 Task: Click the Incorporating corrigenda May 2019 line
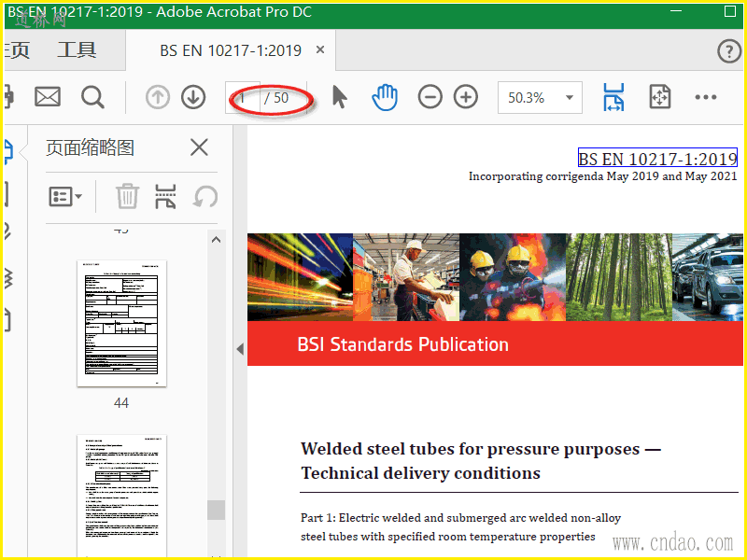602,176
